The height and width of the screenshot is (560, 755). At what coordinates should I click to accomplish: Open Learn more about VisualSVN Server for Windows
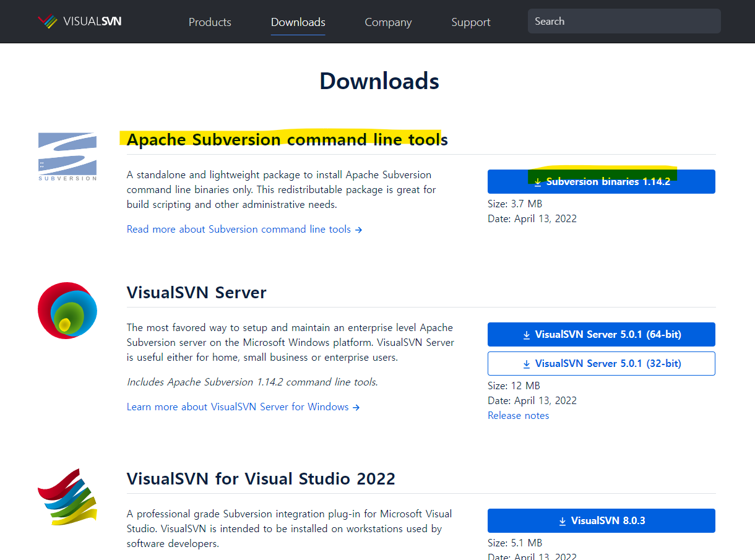(243, 407)
